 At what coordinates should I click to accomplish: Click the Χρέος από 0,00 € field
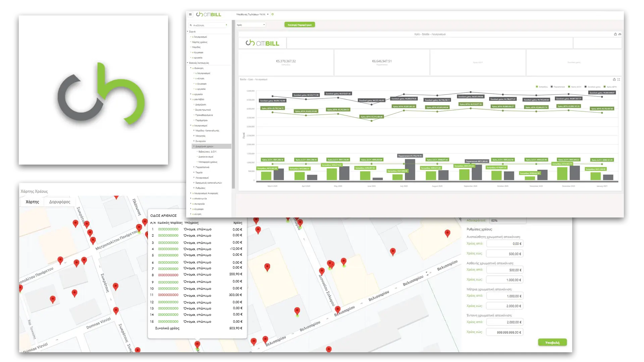point(504,244)
